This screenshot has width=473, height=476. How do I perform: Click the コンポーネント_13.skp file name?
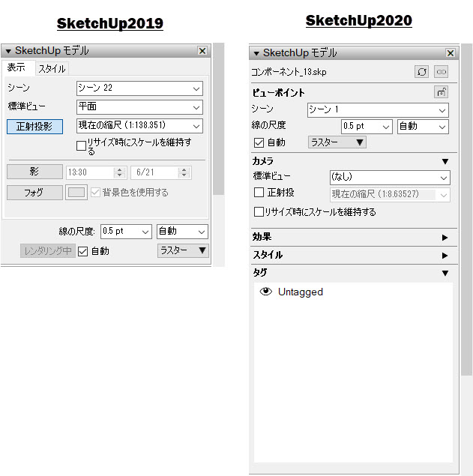289,72
